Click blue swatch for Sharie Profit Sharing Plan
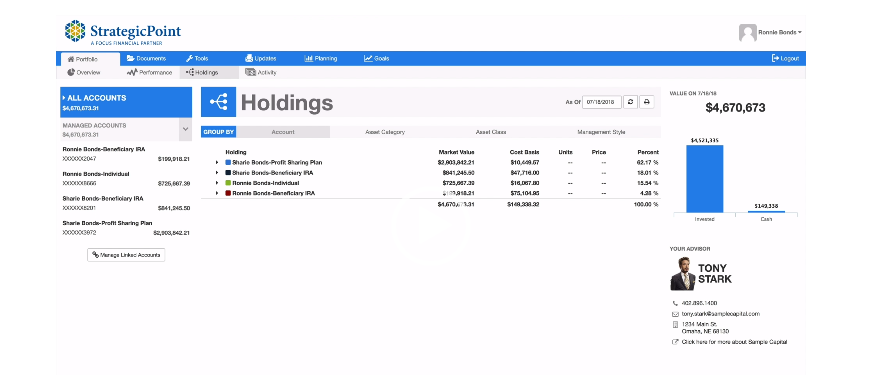 228,162
